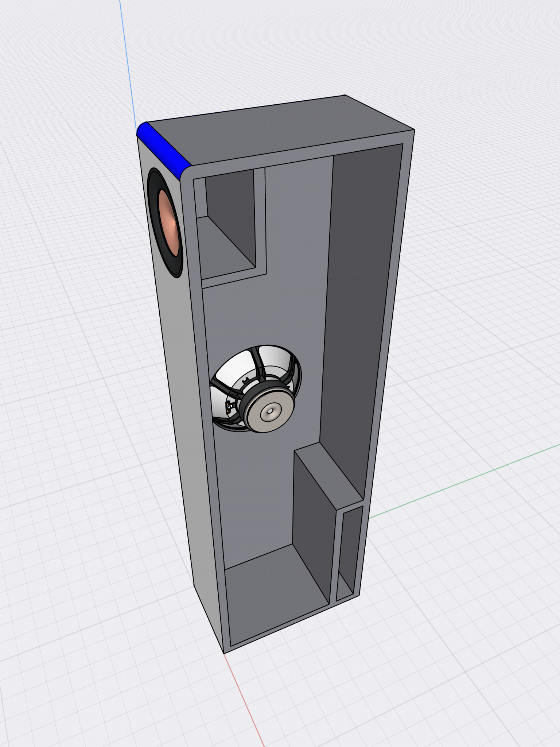The image size is (560, 747).
Task: Click the copper cone of front driver
Action: (169, 223)
